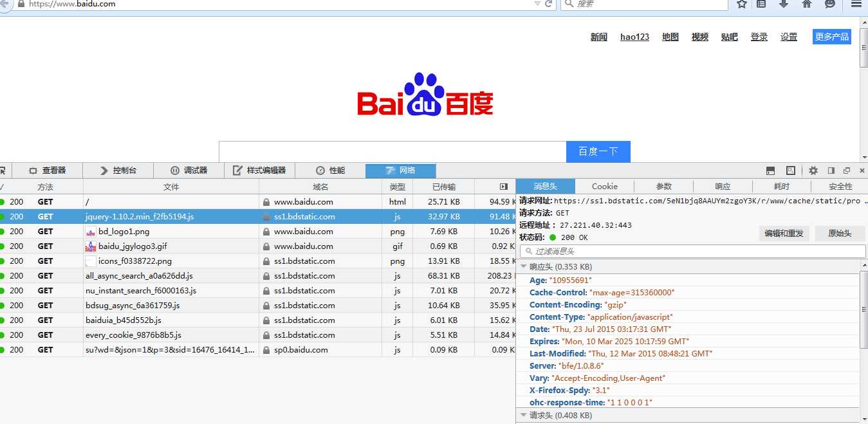Sort requests by the 文件 column

pos(171,187)
